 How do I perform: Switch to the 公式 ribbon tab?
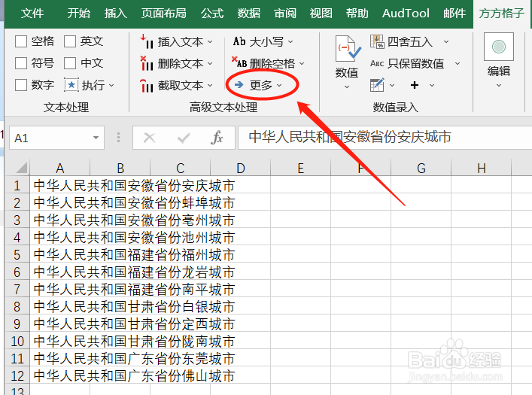pyautogui.click(x=212, y=14)
